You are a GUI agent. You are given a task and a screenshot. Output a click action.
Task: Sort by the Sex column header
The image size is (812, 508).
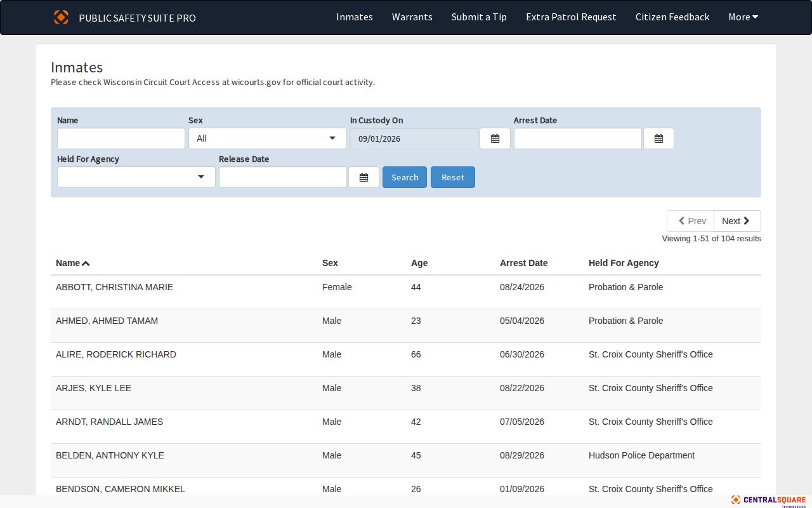330,263
